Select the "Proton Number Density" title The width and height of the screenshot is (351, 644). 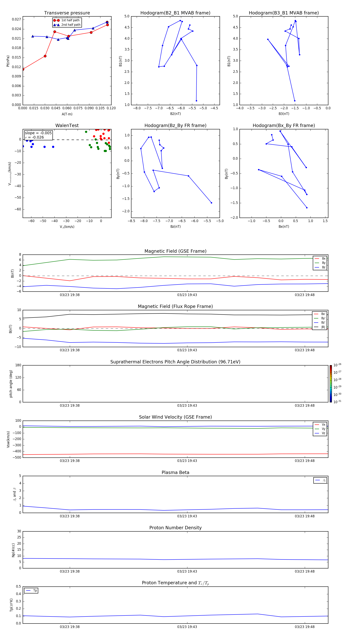[x=175, y=528]
